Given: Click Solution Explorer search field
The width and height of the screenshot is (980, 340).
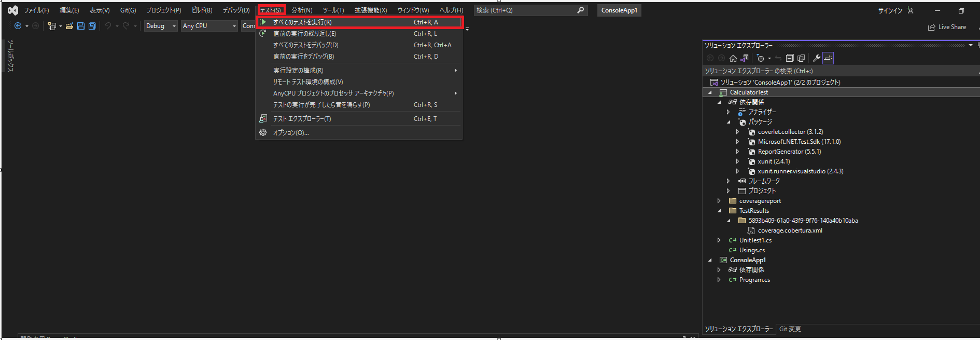Looking at the screenshot, I should coord(840,71).
